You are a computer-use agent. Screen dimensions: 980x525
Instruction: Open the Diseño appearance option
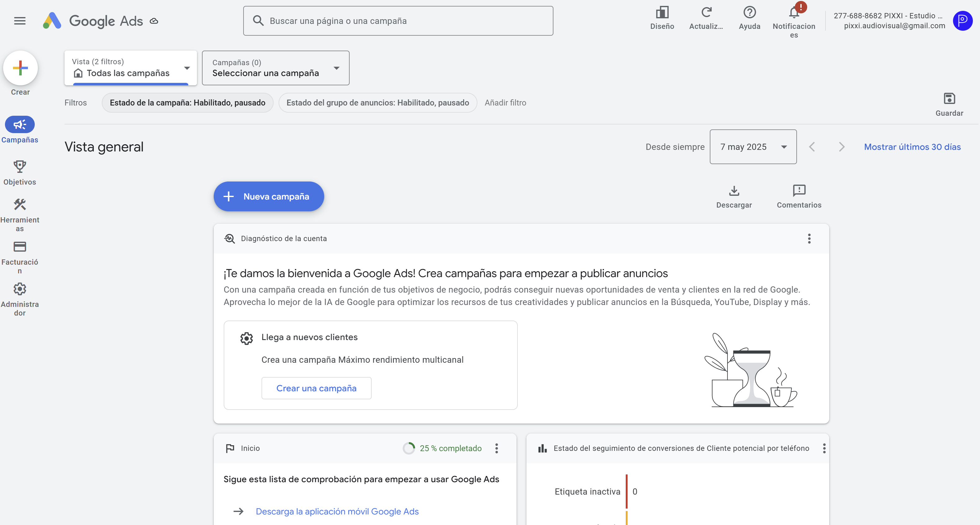(662, 18)
